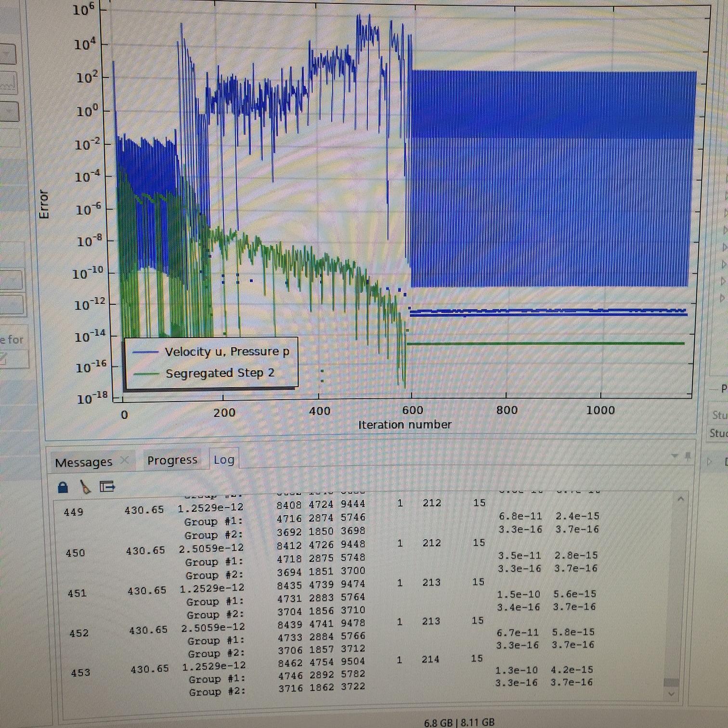Image resolution: width=728 pixels, height=728 pixels.
Task: Click the Log scrollbar's up arrow
Action: (680, 499)
